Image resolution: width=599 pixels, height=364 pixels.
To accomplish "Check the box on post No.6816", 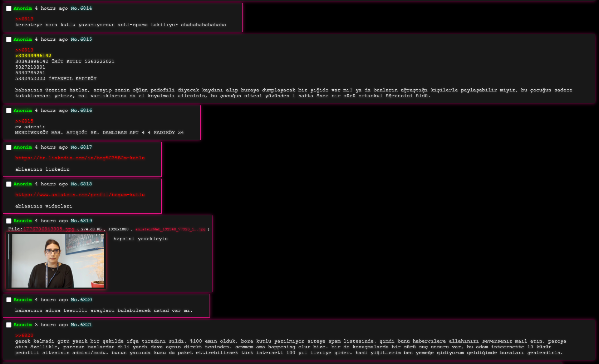I will click(9, 111).
